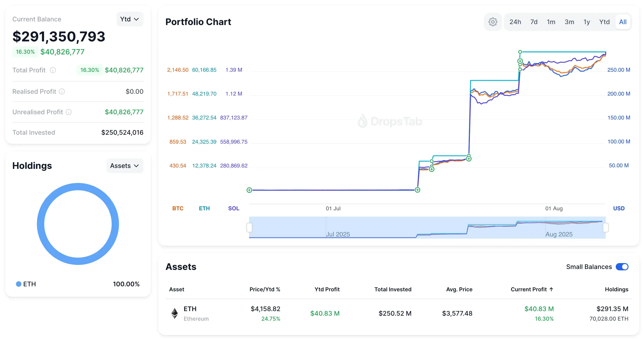
Task: Click the ETH asset name in the Assets table
Action: tap(190, 309)
